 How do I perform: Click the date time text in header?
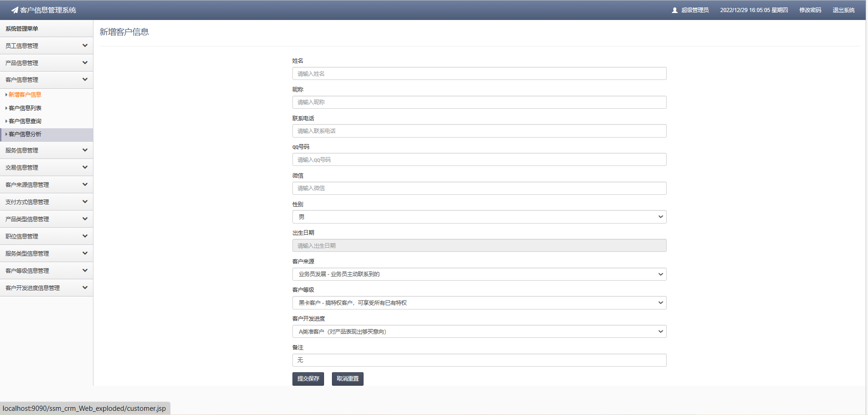tap(754, 10)
